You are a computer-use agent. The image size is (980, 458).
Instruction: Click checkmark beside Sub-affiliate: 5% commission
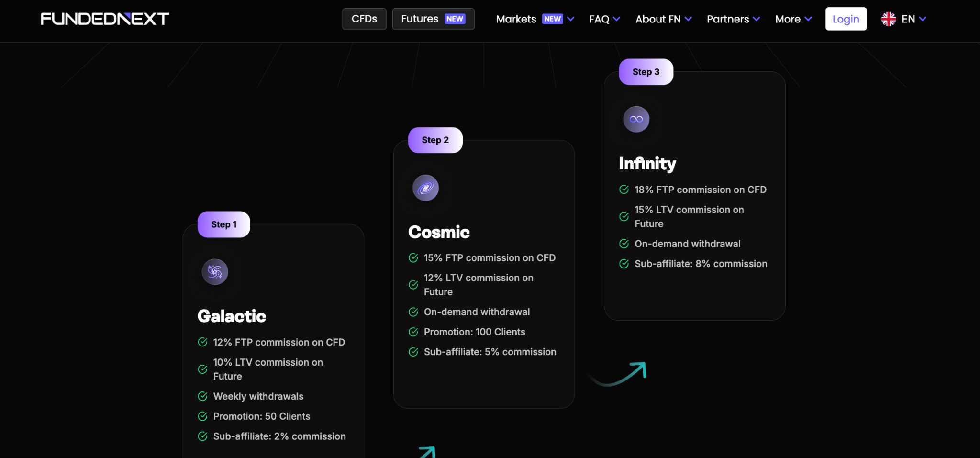click(x=413, y=352)
